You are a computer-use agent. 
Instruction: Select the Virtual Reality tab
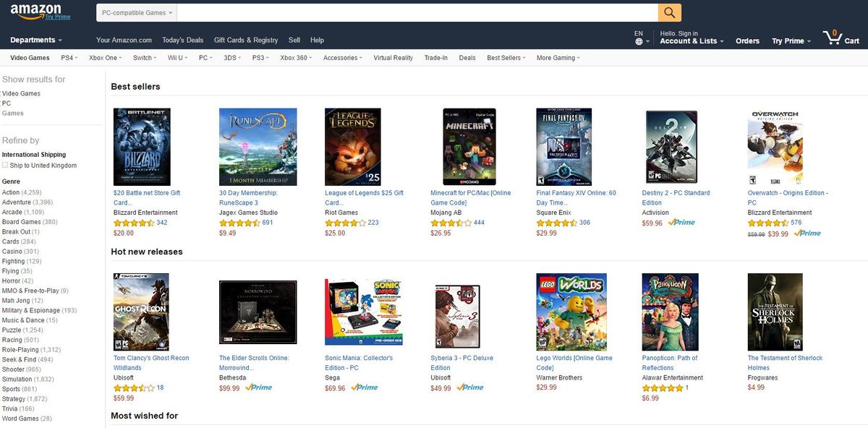pyautogui.click(x=393, y=58)
